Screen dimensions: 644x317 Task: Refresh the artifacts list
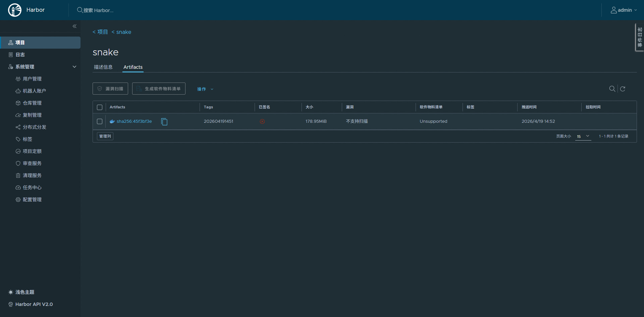click(x=623, y=89)
